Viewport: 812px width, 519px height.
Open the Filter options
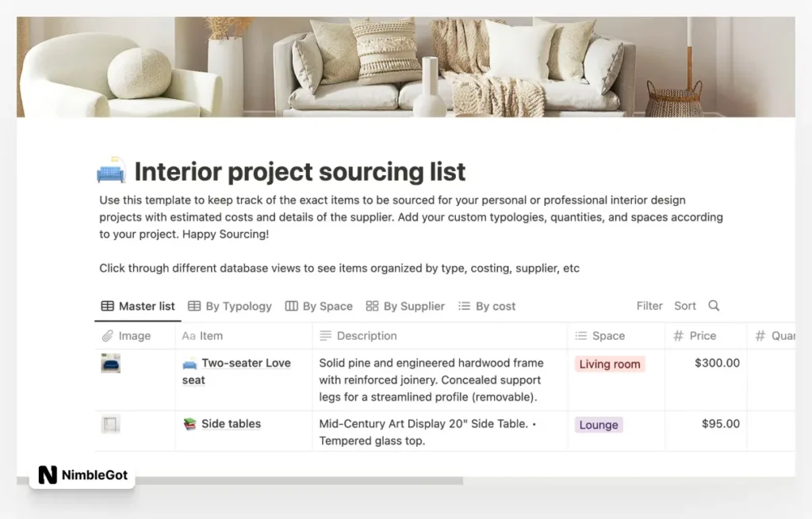tap(649, 306)
